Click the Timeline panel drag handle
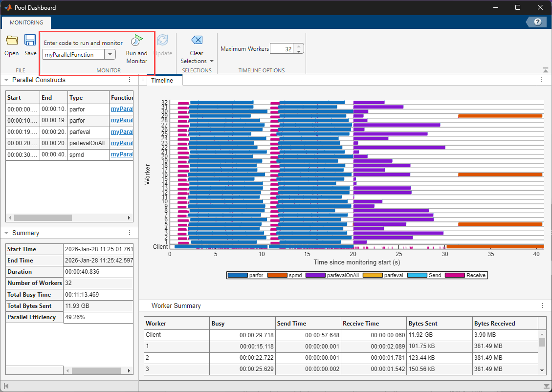Screen dimensions: 552x392 [143, 80]
